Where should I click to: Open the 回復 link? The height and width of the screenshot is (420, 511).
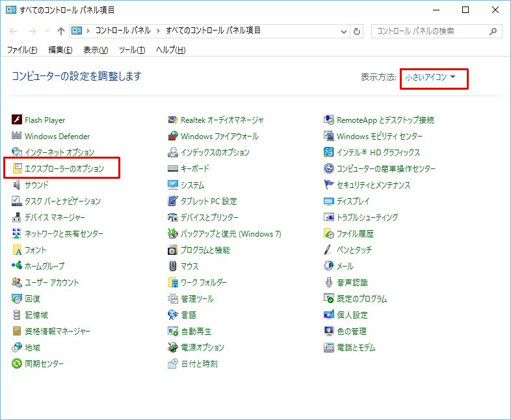point(33,298)
